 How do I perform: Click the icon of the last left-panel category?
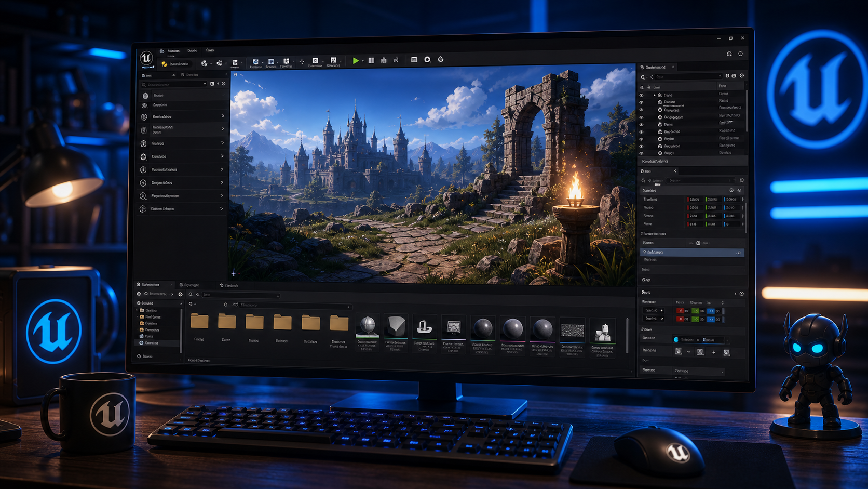point(143,209)
